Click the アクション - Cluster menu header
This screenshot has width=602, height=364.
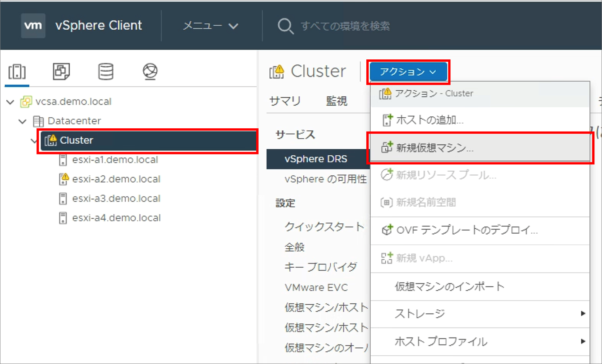tap(480, 94)
